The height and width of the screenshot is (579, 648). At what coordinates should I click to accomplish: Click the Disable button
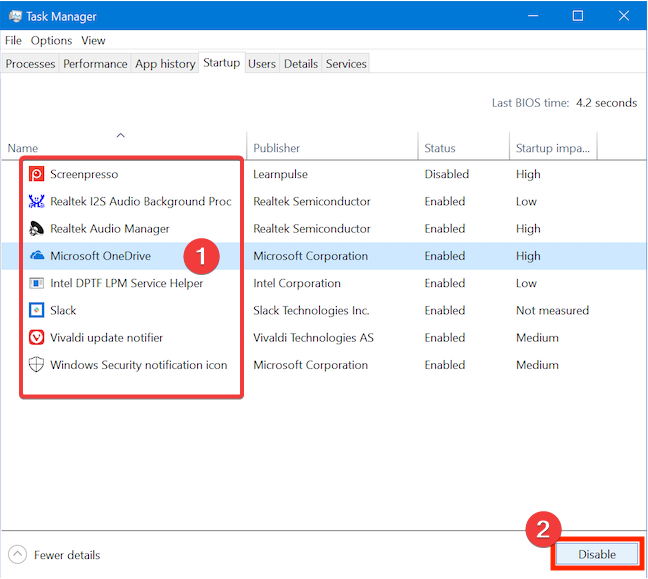(596, 554)
